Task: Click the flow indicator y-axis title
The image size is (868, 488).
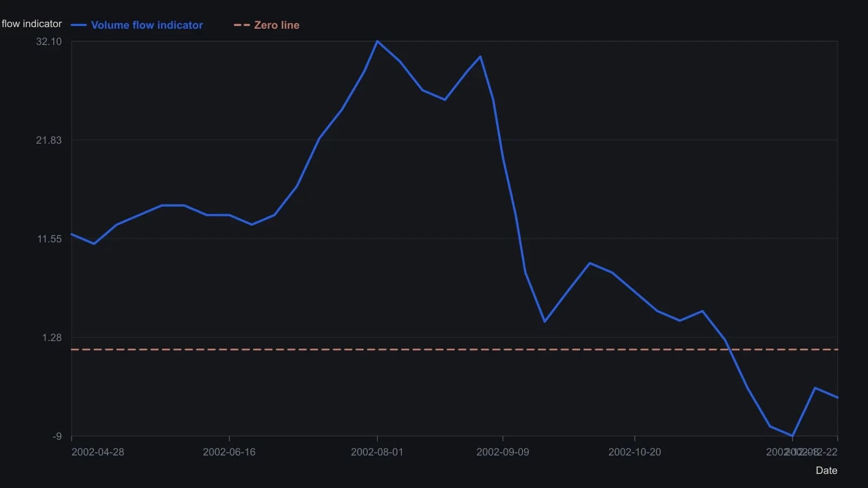Action: tap(31, 24)
